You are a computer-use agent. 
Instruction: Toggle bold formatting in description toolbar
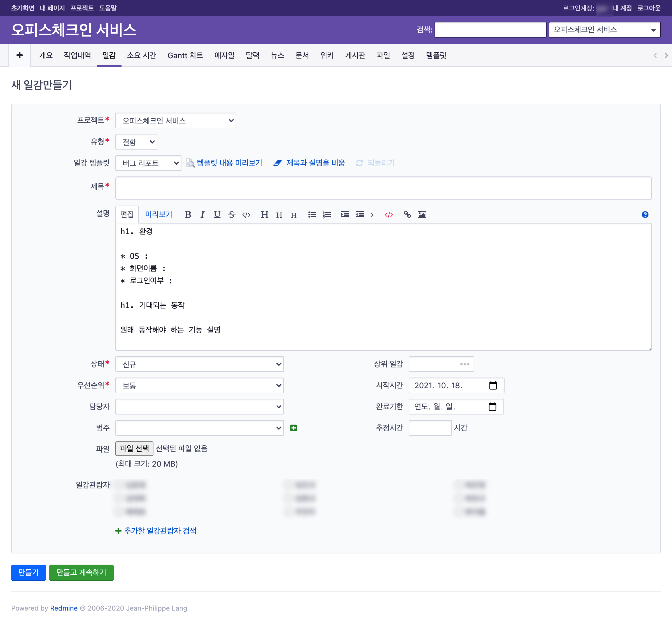[x=188, y=215]
